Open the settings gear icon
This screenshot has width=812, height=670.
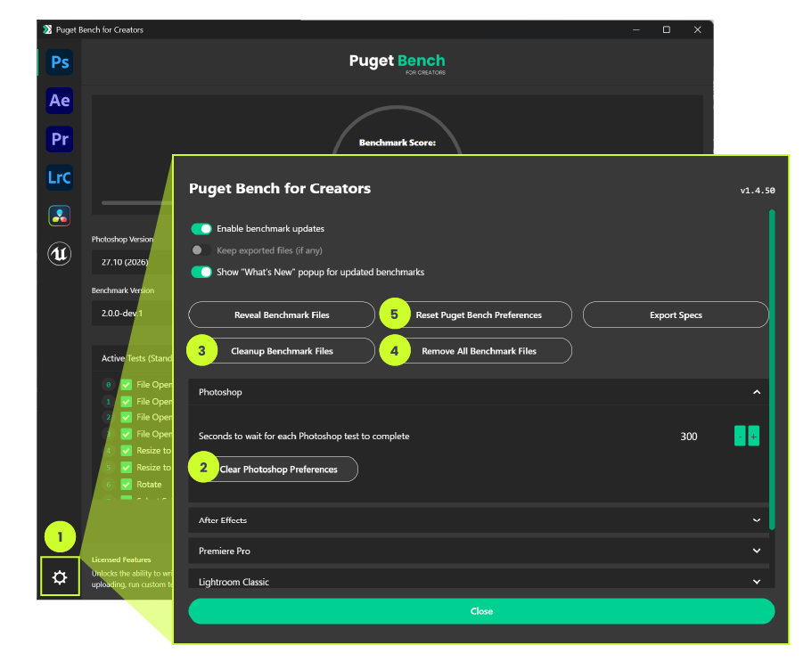pos(60,576)
